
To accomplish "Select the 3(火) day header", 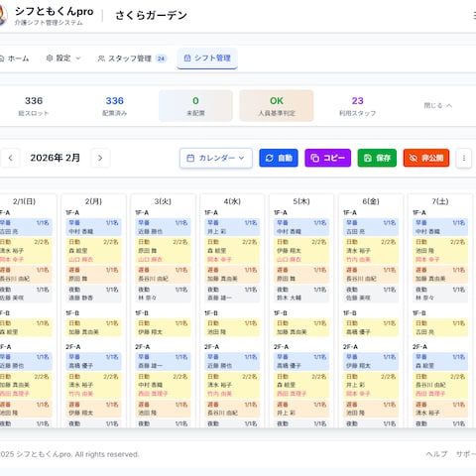I will (x=163, y=201).
